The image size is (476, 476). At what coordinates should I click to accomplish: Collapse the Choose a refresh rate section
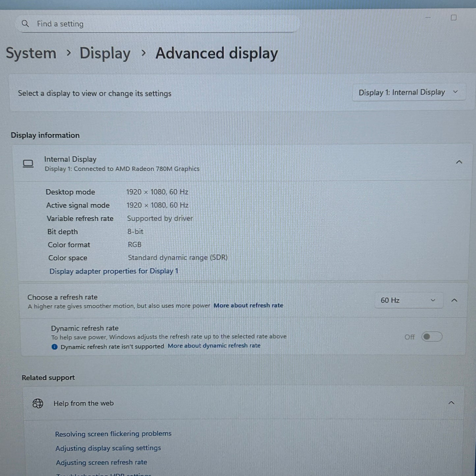[455, 300]
